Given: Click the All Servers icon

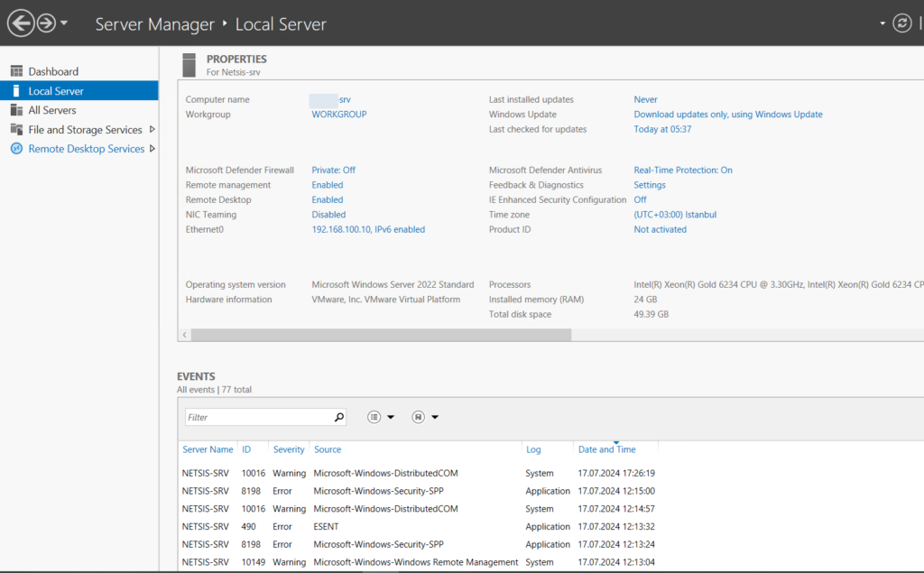Looking at the screenshot, I should [16, 110].
